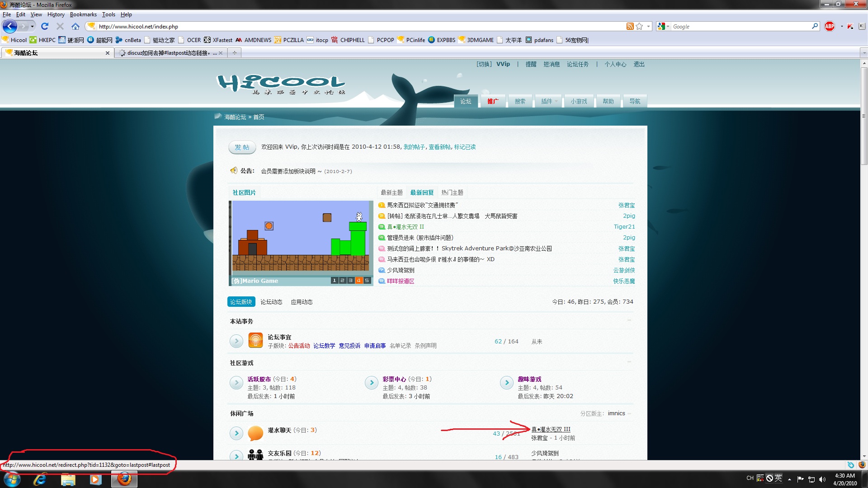Screen dimensions: 868x488
Task: Collapse the 本站事务 forum section
Action: point(629,320)
